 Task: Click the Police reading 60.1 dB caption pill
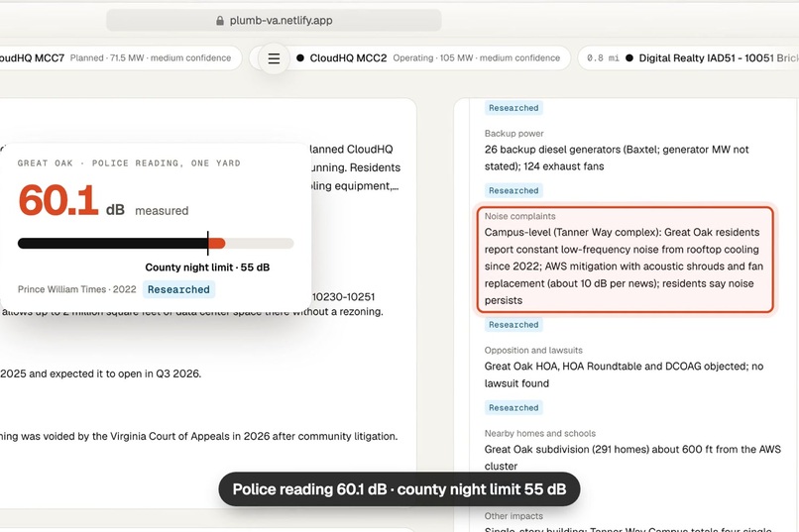coord(399,489)
